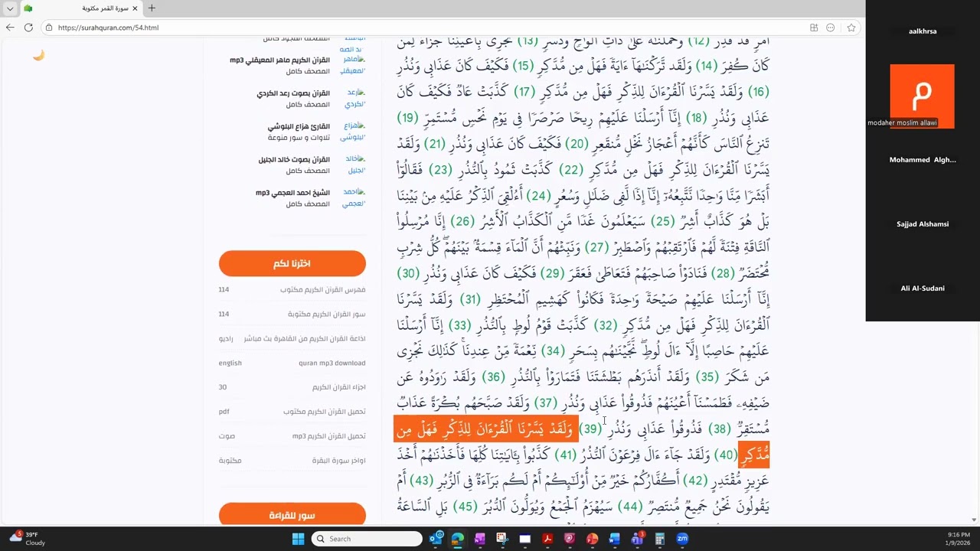Open the browser split screen icon
980x551 pixels.
[x=814, y=28]
